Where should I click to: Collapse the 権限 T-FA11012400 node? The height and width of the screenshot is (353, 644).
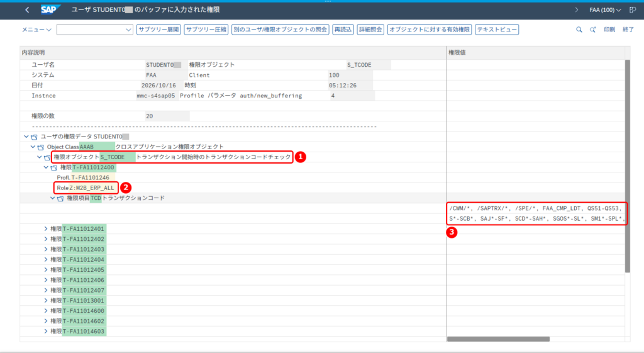(46, 167)
